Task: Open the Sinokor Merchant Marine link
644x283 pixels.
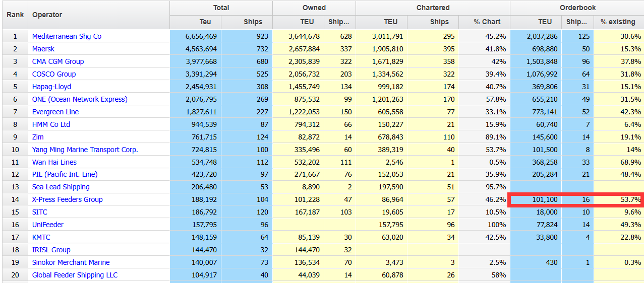Action: coord(71,262)
